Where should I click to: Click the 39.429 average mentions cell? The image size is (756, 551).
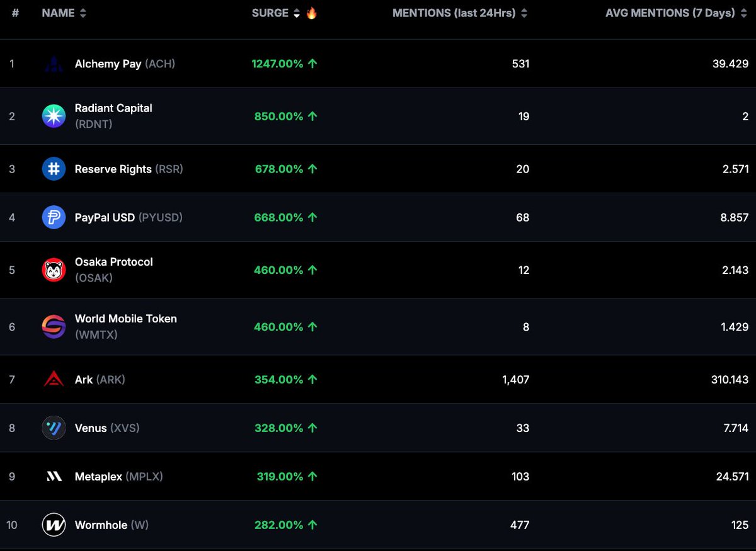730,64
